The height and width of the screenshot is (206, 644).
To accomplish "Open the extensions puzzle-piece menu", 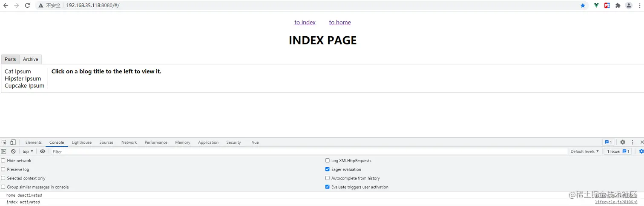I will (x=618, y=6).
